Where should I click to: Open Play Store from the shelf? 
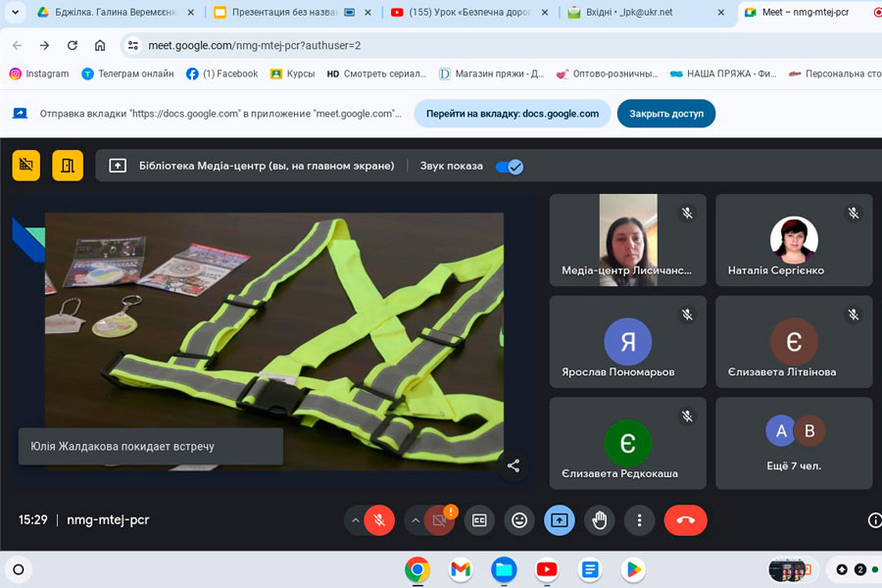(633, 570)
